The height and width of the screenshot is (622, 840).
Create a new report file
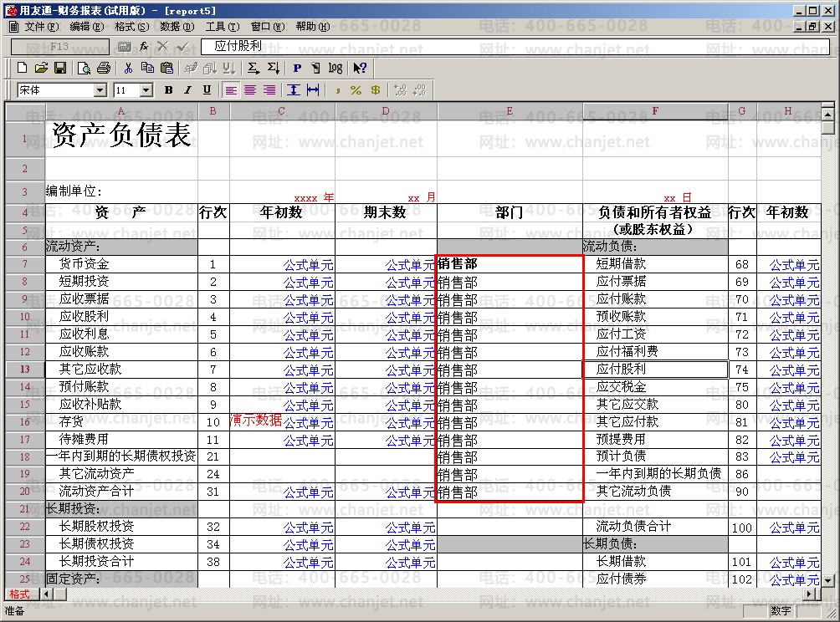point(22,68)
